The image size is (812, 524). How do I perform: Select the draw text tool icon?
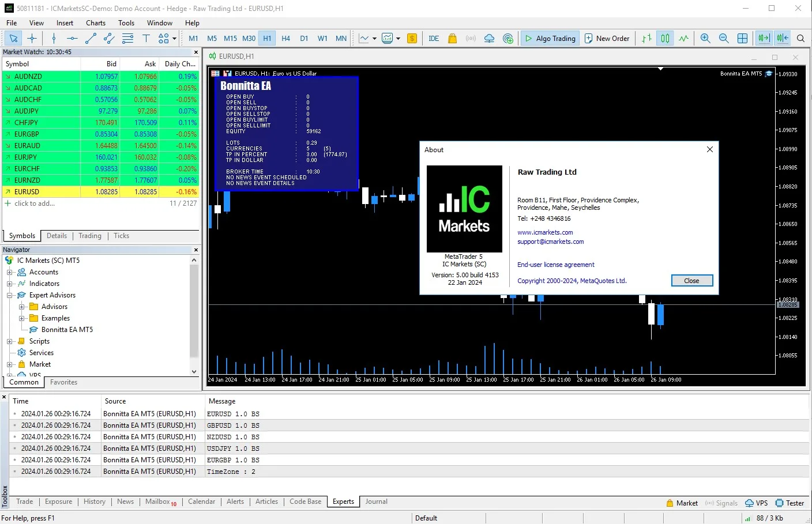[x=146, y=39]
